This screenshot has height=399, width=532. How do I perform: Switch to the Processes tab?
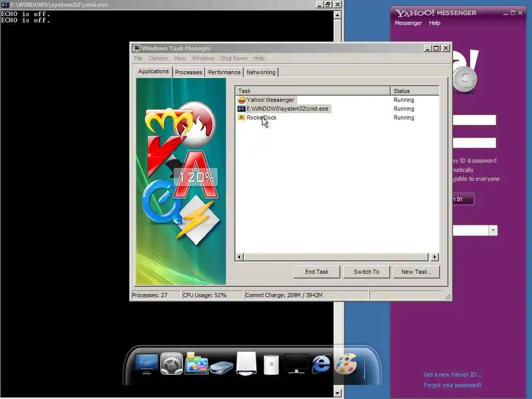(188, 72)
